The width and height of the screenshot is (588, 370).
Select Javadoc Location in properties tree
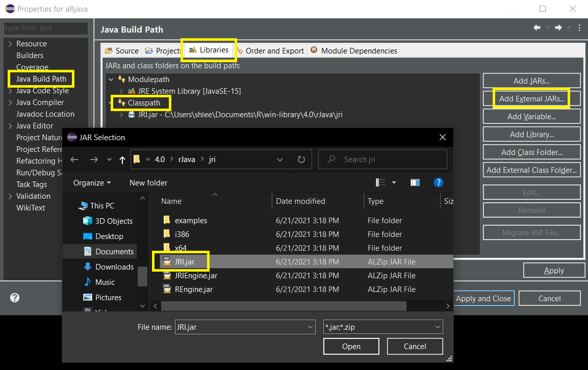coord(45,114)
